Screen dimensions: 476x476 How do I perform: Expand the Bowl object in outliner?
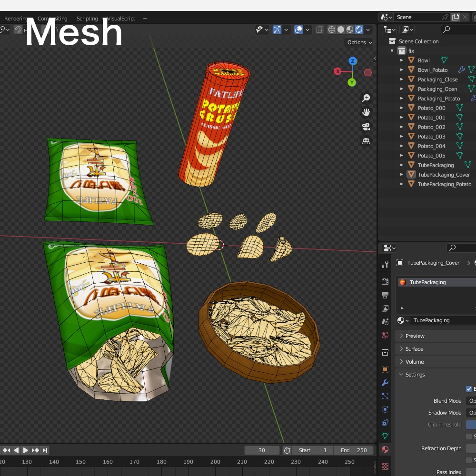coord(401,60)
